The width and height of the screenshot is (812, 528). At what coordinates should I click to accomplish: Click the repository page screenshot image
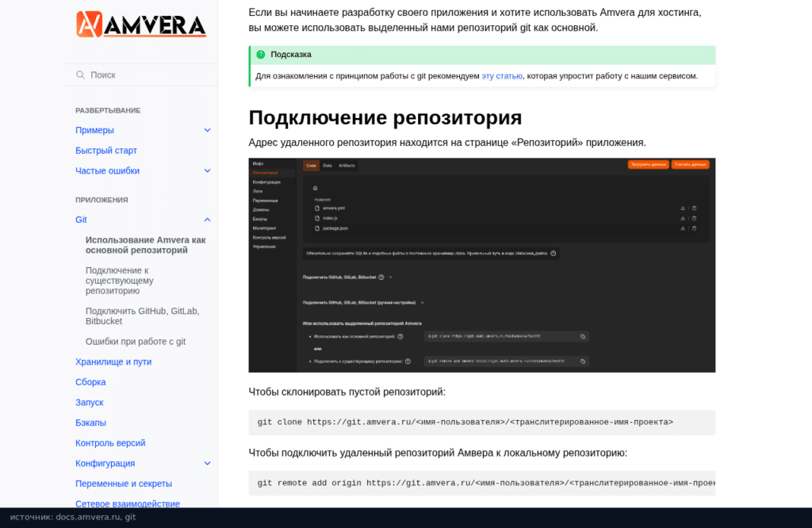(481, 265)
